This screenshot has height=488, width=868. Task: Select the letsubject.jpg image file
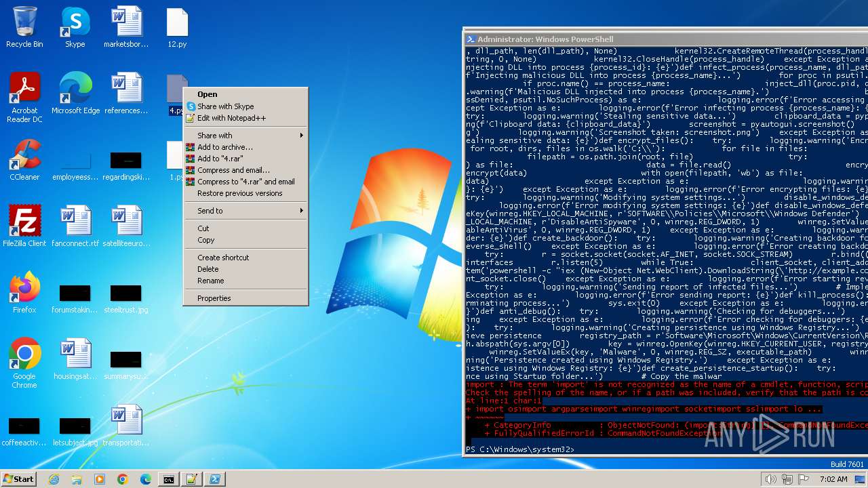point(75,430)
